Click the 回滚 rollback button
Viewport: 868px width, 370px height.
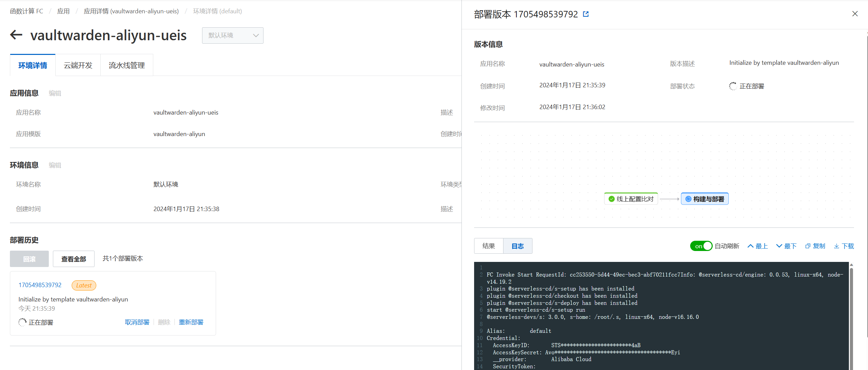tap(29, 259)
